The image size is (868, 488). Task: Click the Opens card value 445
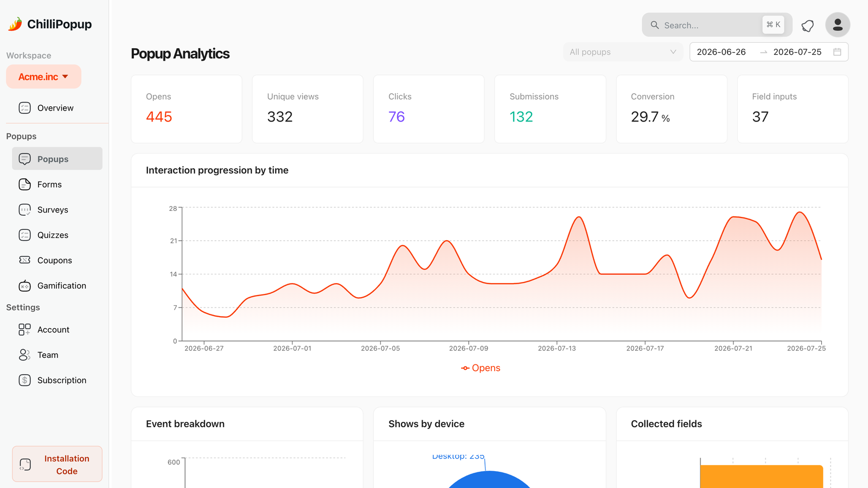[159, 117]
